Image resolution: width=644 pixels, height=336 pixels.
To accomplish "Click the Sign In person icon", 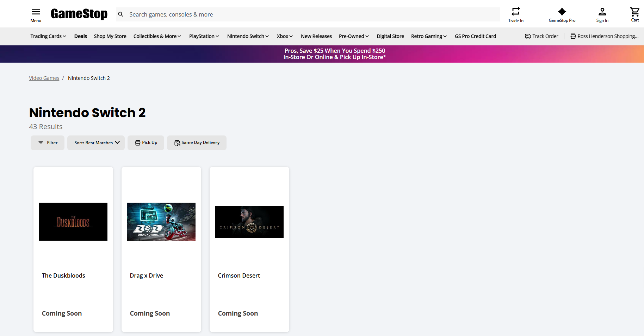I will point(602,12).
